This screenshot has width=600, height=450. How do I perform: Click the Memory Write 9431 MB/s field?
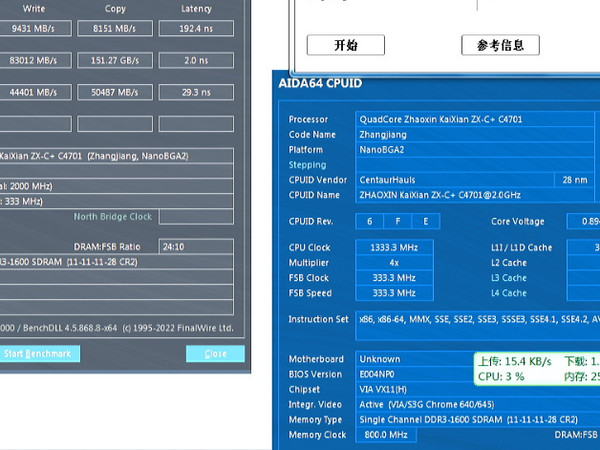34,28
